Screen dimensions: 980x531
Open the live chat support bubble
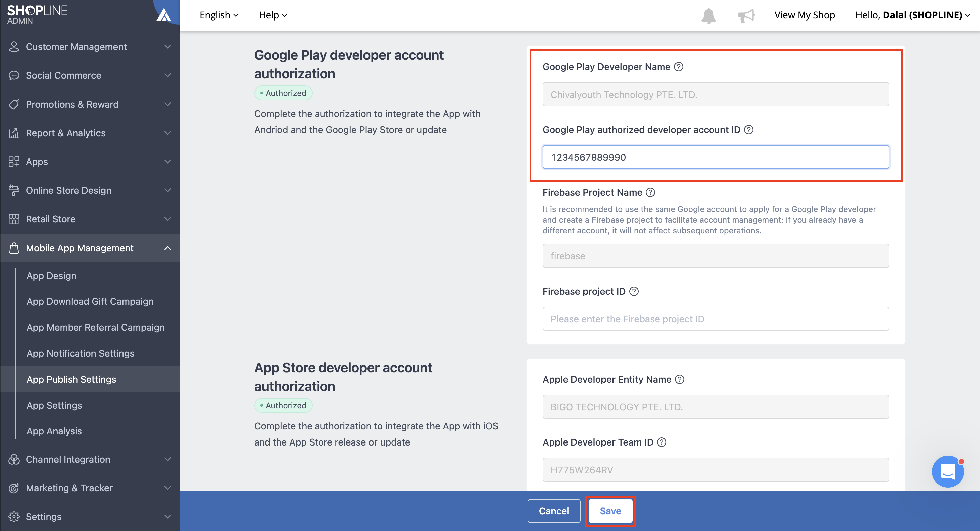tap(948, 471)
